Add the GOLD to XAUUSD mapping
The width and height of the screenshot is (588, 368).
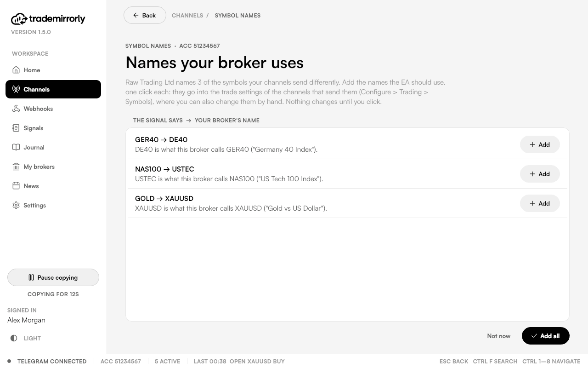click(540, 203)
